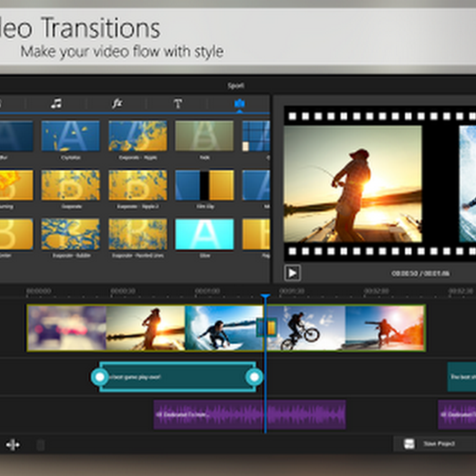Select the skier sunset clip on timeline

(x=385, y=328)
